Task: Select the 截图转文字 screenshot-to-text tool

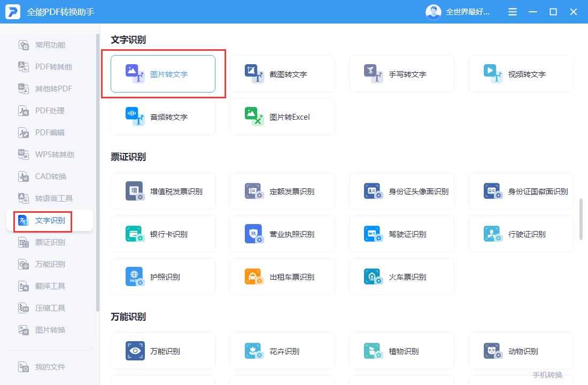Action: pyautogui.click(x=282, y=74)
